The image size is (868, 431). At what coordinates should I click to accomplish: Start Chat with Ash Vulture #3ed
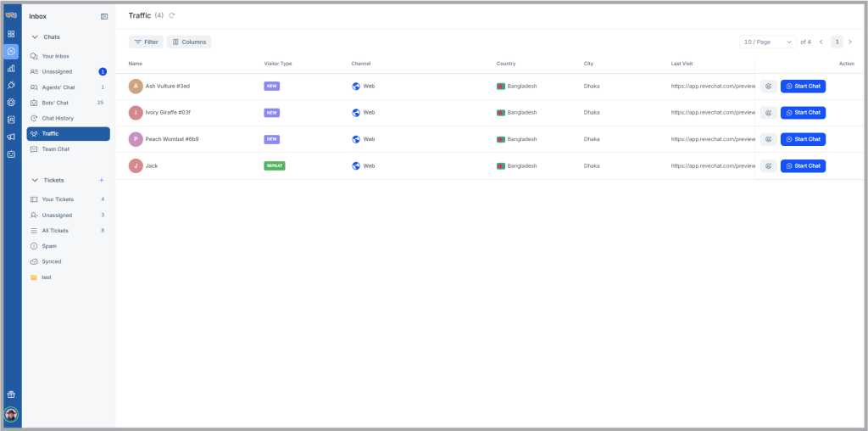click(x=804, y=87)
